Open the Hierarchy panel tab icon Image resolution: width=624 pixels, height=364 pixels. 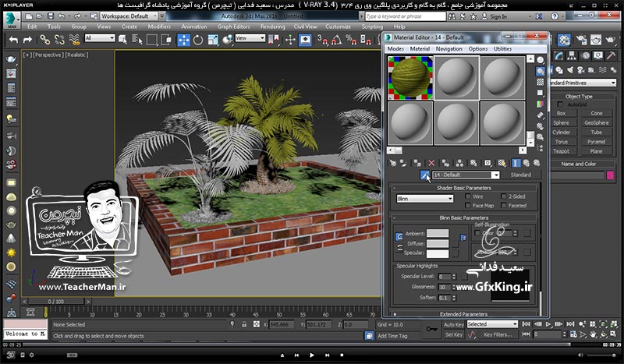pos(572,55)
